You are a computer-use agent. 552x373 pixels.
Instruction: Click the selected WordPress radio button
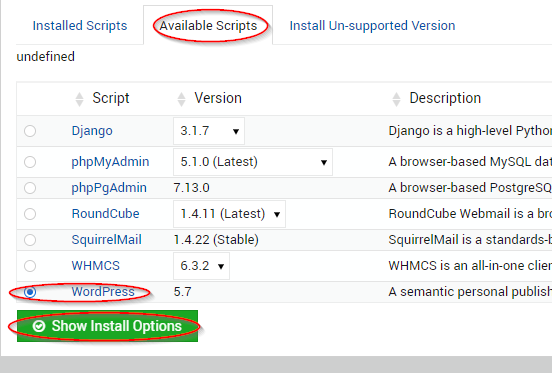pyautogui.click(x=30, y=292)
